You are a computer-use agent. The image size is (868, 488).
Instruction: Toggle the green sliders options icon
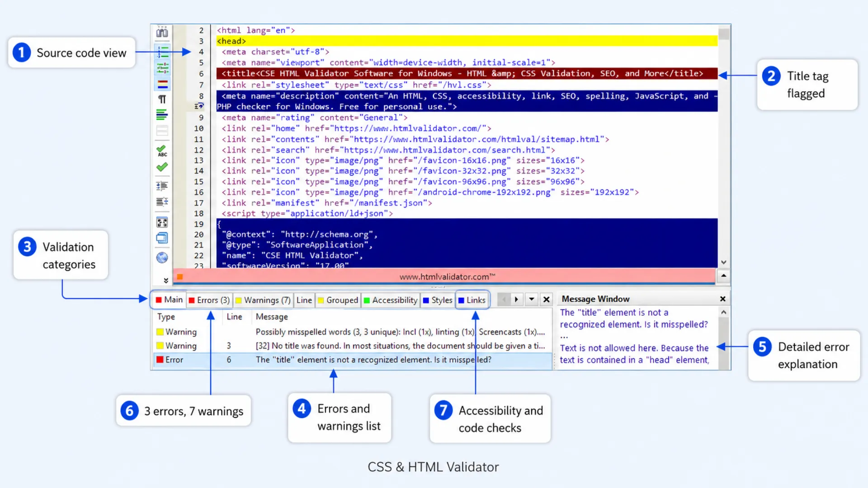pos(162,68)
